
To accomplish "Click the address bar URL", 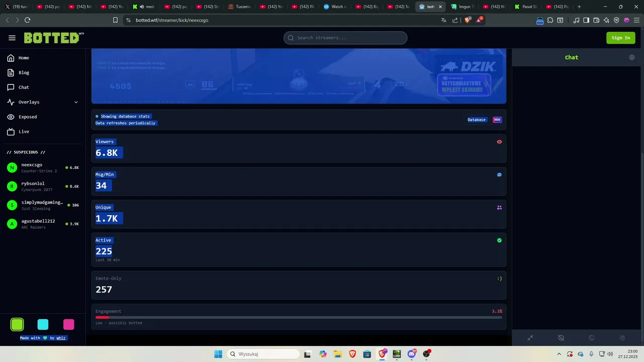I will (172, 20).
